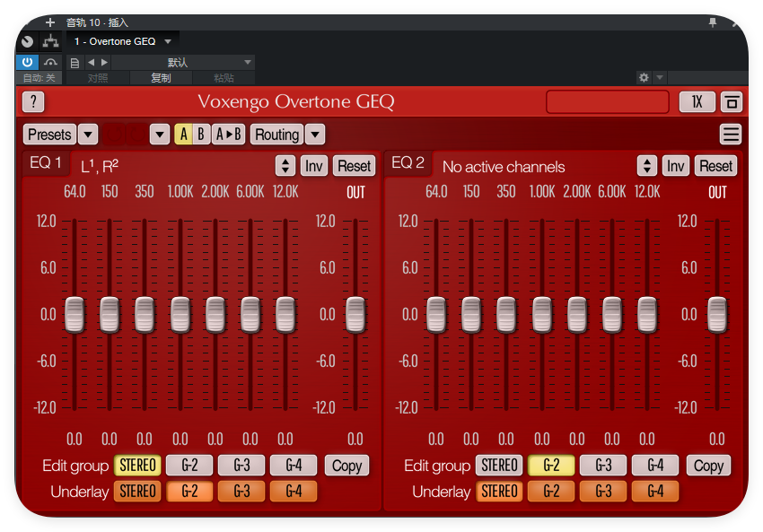Open the 默认 preset dropdown
Viewport: 763px width, 532px height.
click(x=183, y=62)
